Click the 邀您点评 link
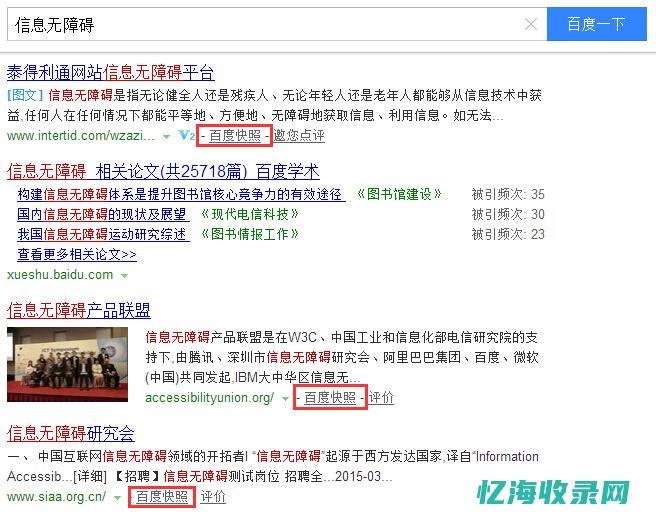The height and width of the screenshot is (514, 656). tap(299, 136)
